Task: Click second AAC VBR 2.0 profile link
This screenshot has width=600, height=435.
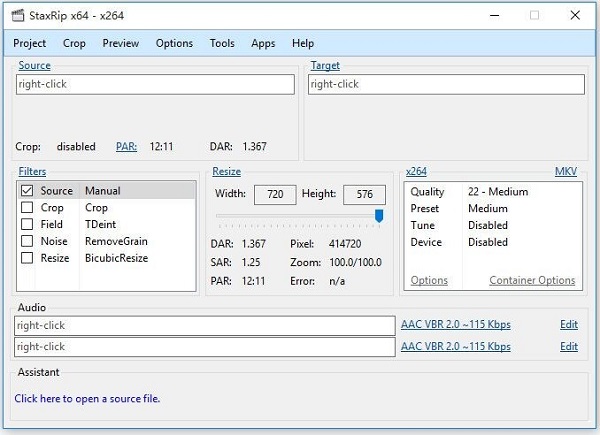Action: coord(456,346)
